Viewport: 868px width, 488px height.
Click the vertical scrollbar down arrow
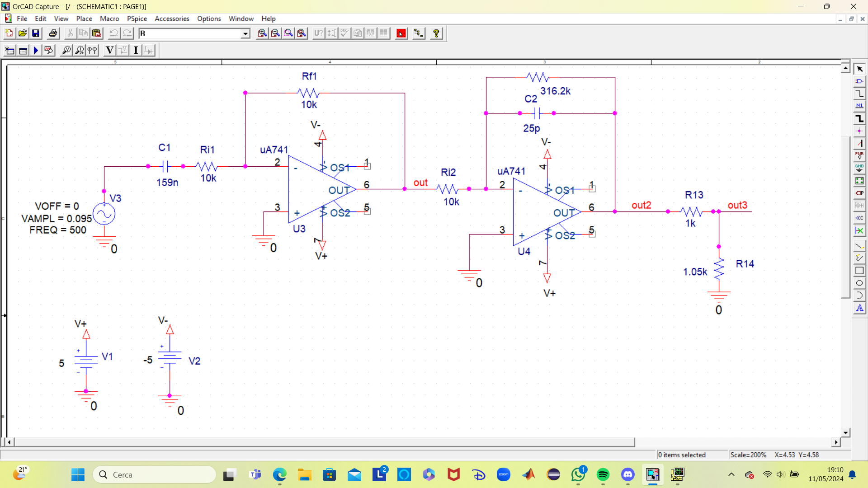845,432
